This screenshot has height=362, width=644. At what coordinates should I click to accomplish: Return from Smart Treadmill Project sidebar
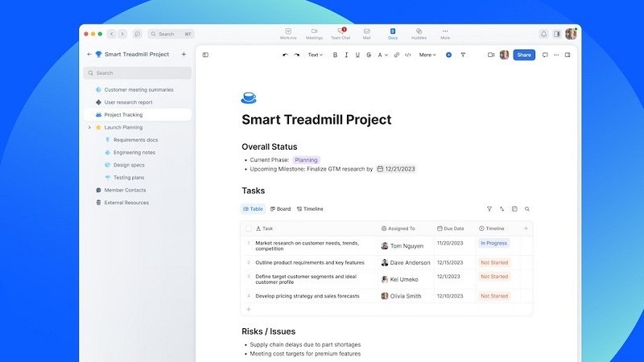tap(89, 54)
